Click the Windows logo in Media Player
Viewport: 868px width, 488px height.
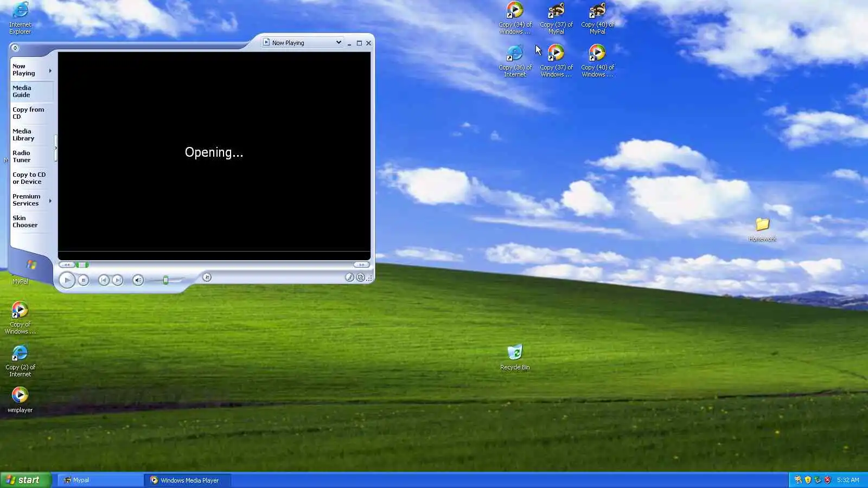click(31, 265)
